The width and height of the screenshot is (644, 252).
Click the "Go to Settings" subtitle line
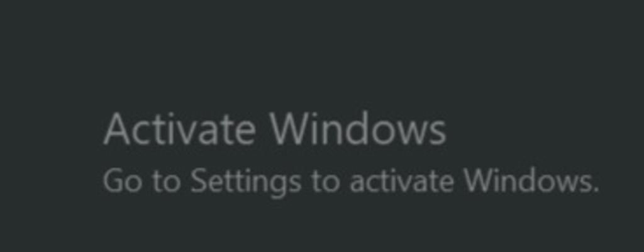tap(351, 182)
